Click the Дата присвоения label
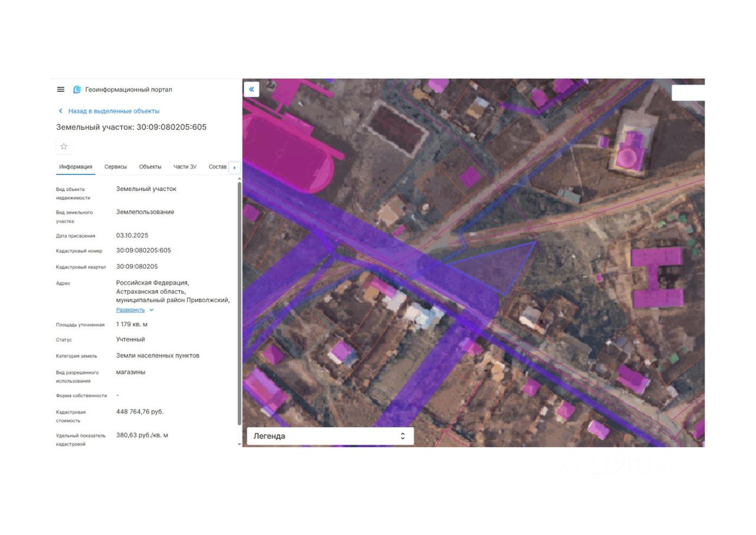The image size is (756, 535). 76,236
